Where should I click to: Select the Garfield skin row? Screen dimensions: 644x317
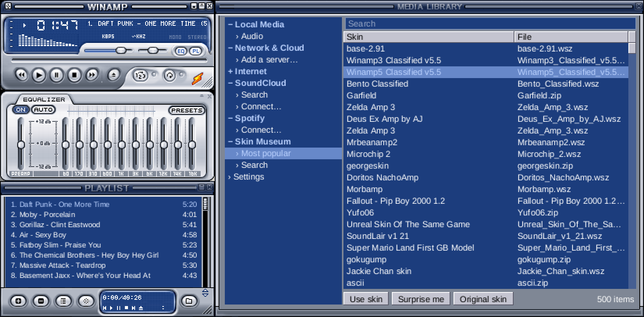point(486,95)
